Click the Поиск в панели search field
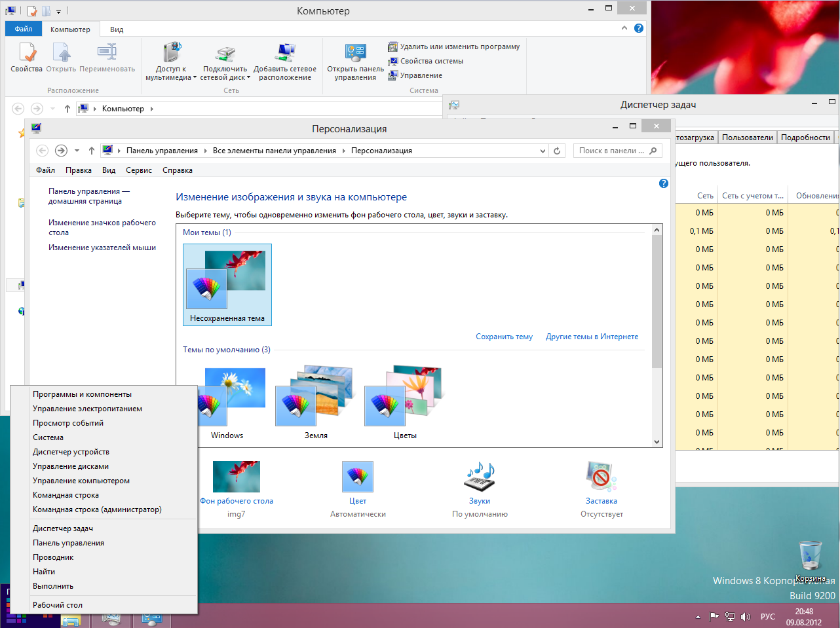This screenshot has height=628, width=840. (x=617, y=151)
